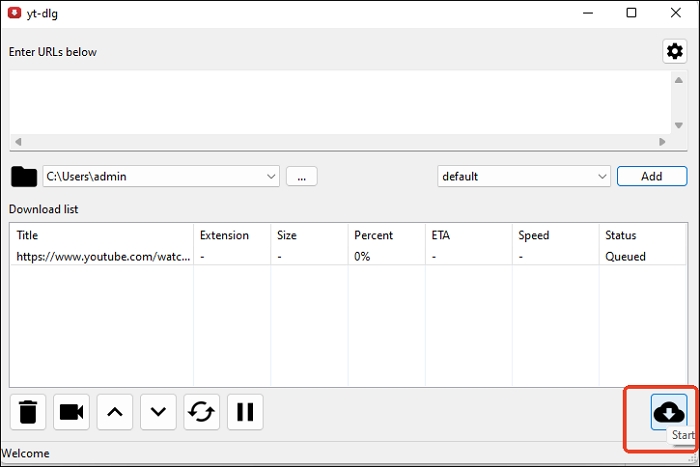Click the play video camera button

[x=71, y=412]
